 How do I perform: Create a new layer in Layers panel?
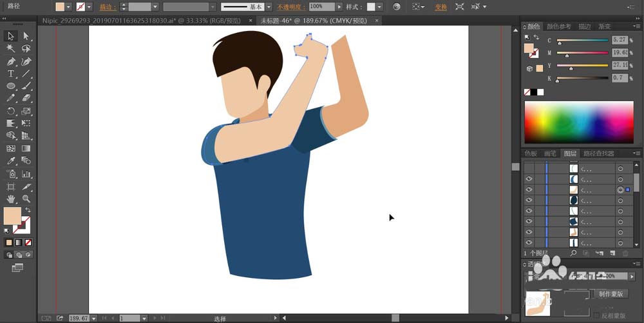click(612, 253)
